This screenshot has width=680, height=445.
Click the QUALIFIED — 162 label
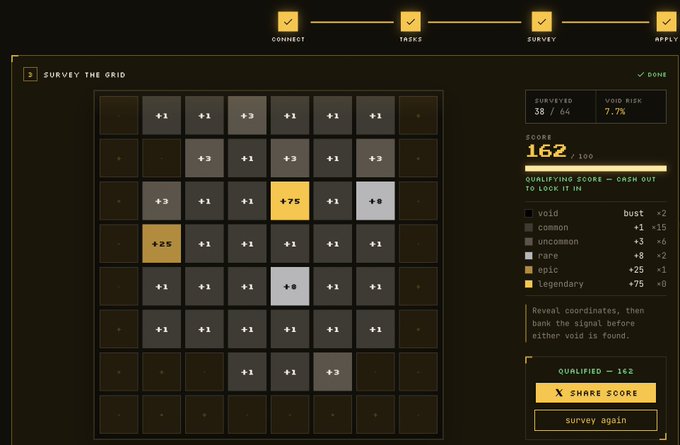pyautogui.click(x=595, y=371)
